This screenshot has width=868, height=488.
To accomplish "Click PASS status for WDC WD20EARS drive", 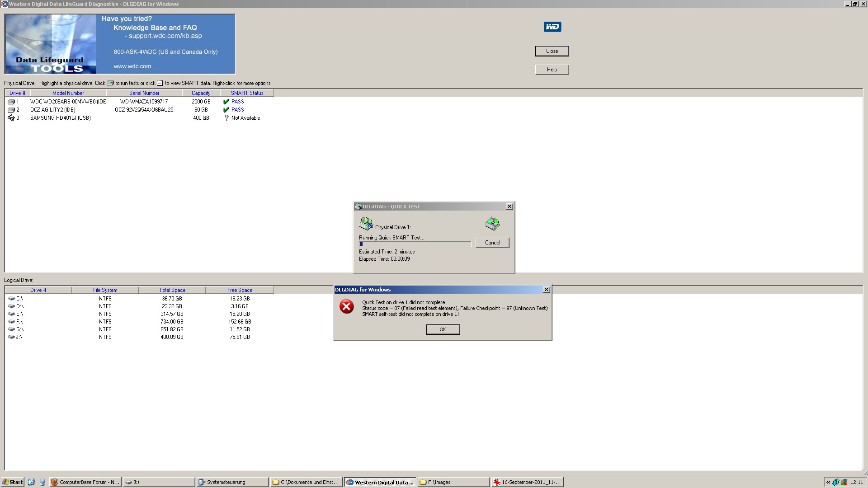I will tap(237, 102).
